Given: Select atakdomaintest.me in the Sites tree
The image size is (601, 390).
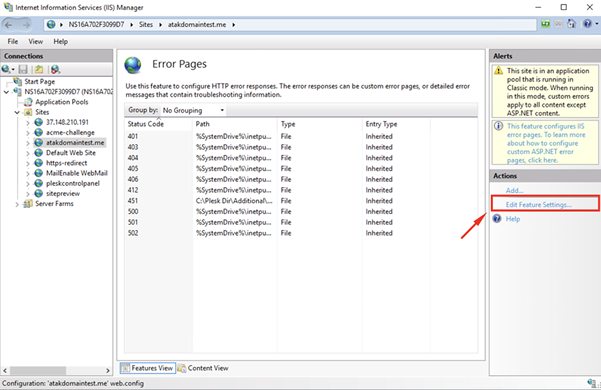Looking at the screenshot, I should point(75,143).
